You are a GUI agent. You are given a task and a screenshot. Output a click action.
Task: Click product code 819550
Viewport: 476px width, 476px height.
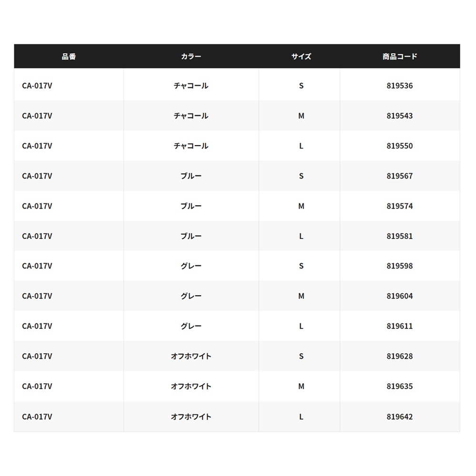point(399,146)
